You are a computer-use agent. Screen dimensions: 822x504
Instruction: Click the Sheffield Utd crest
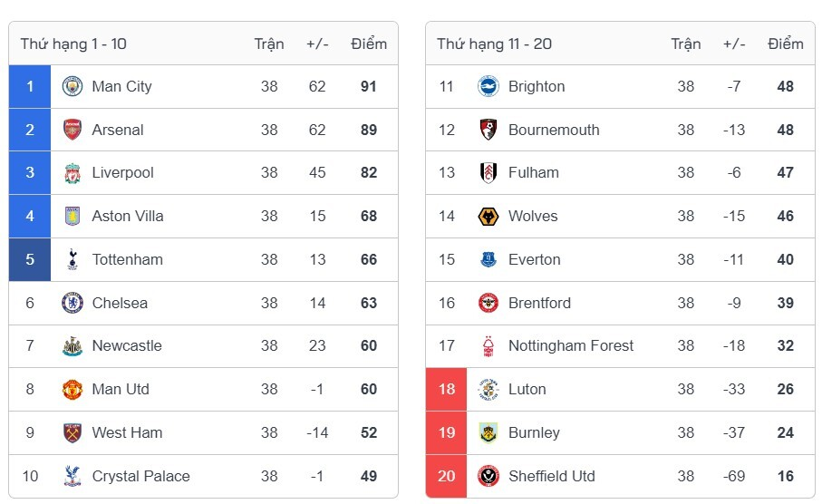pos(488,476)
